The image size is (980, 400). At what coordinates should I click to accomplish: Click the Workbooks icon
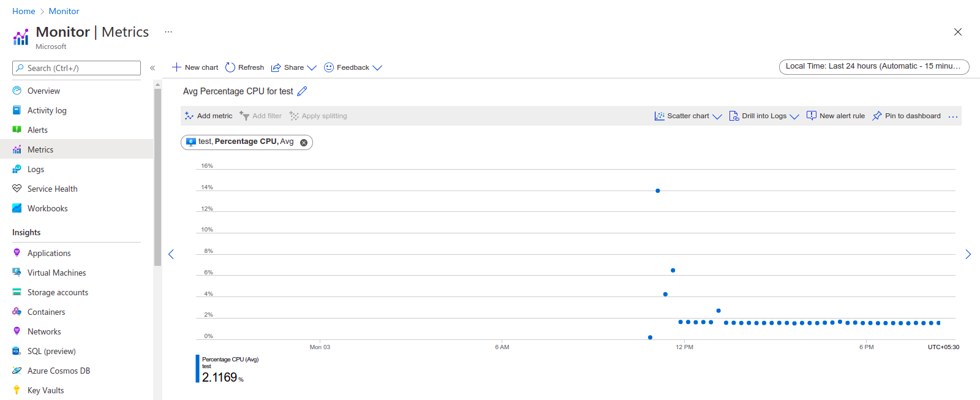[17, 208]
